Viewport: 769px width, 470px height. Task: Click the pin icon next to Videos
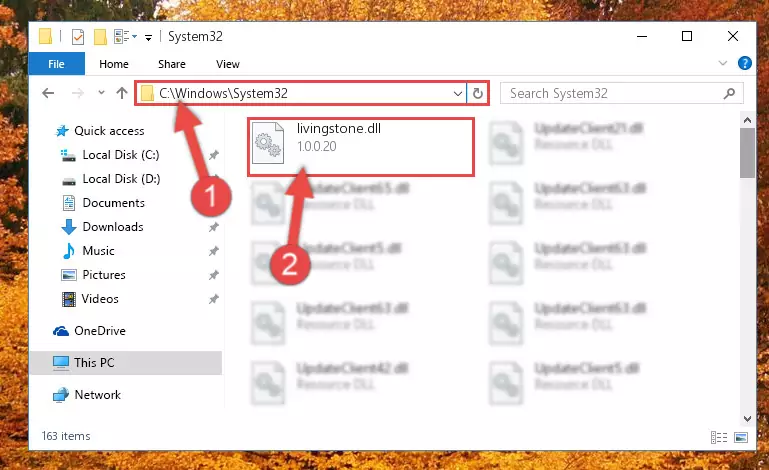tap(213, 299)
